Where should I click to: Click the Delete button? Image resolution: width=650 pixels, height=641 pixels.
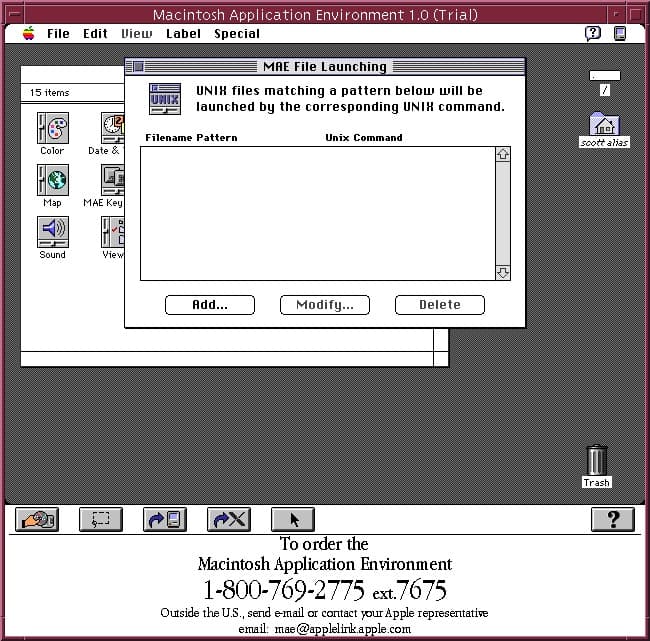439,305
